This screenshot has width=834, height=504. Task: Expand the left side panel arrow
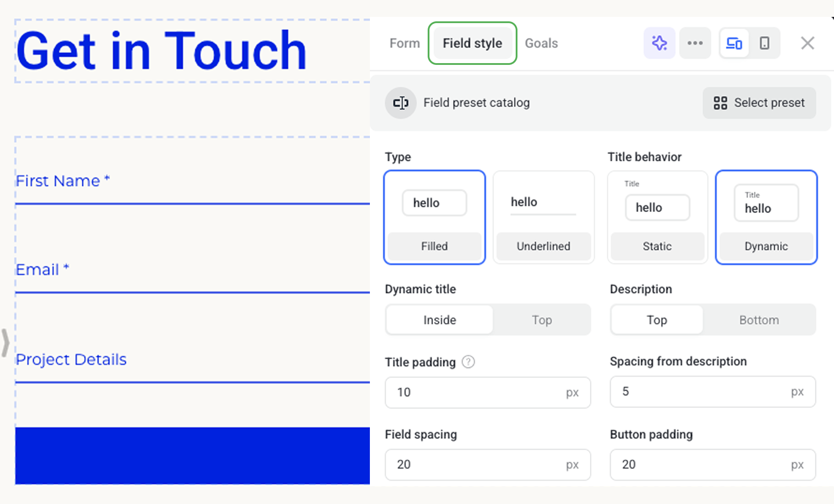[5, 342]
